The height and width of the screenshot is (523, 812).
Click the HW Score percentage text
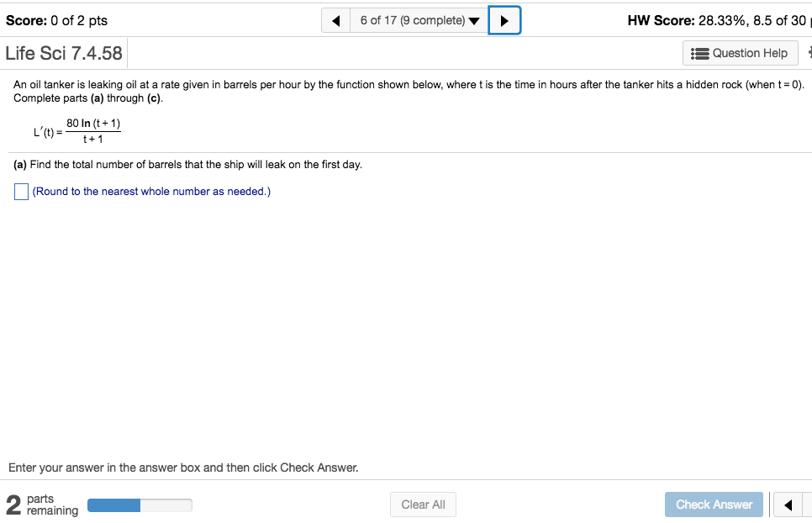point(717,21)
